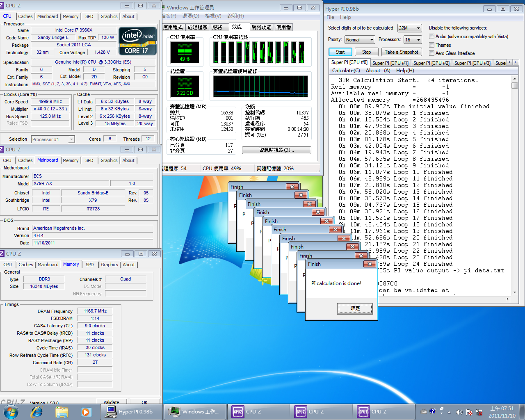Open the Processors 16 dropdown
The width and height of the screenshot is (525, 420).
click(413, 39)
